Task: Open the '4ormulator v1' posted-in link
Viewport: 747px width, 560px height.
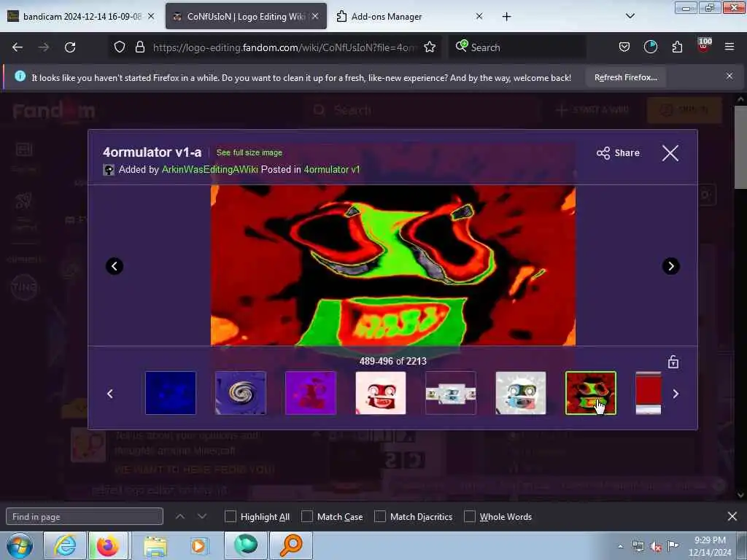Action: click(x=332, y=169)
